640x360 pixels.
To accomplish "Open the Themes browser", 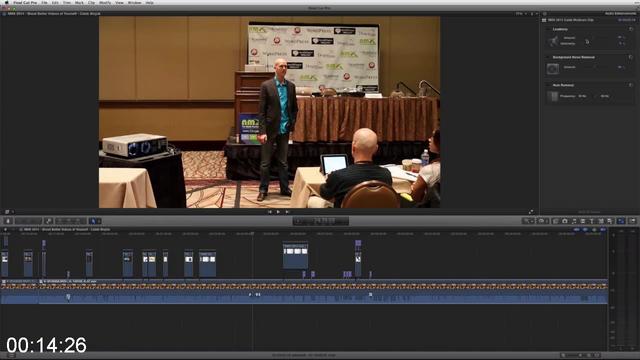I will [x=610, y=221].
